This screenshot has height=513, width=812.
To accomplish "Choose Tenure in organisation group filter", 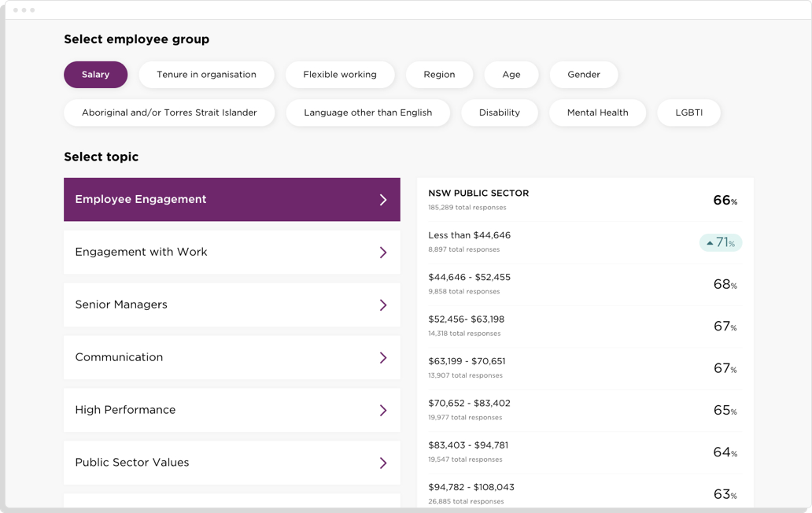I will 206,75.
